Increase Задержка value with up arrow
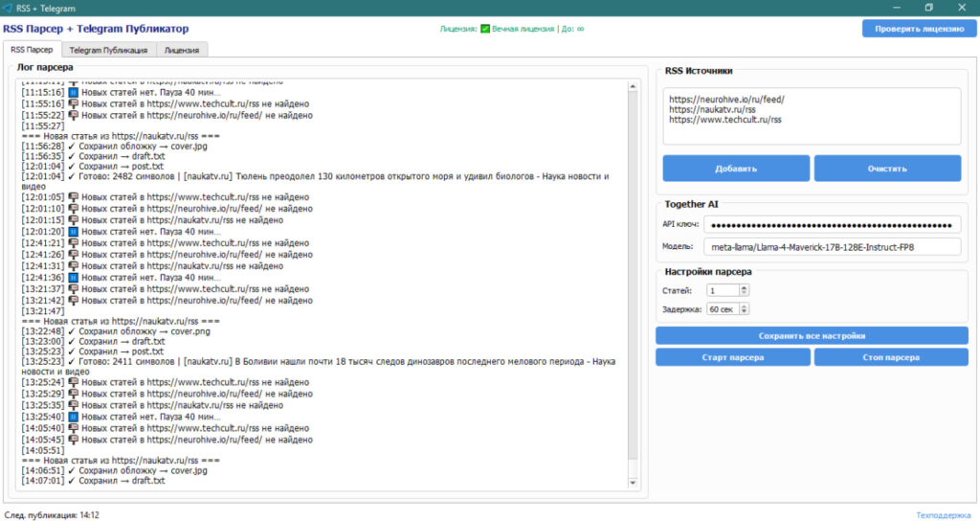Image resolution: width=980 pixels, height=521 pixels. (745, 306)
